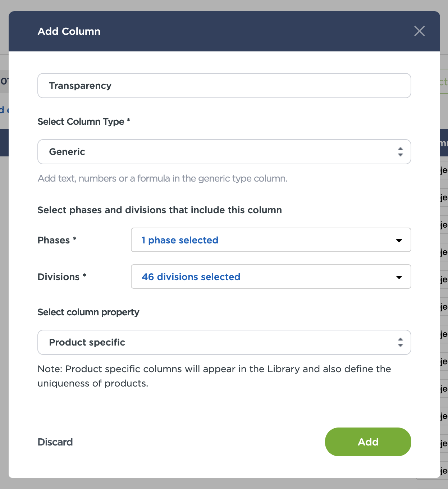Image resolution: width=448 pixels, height=489 pixels.
Task: Click the up-down arrows in Product specific field
Action: point(400,342)
